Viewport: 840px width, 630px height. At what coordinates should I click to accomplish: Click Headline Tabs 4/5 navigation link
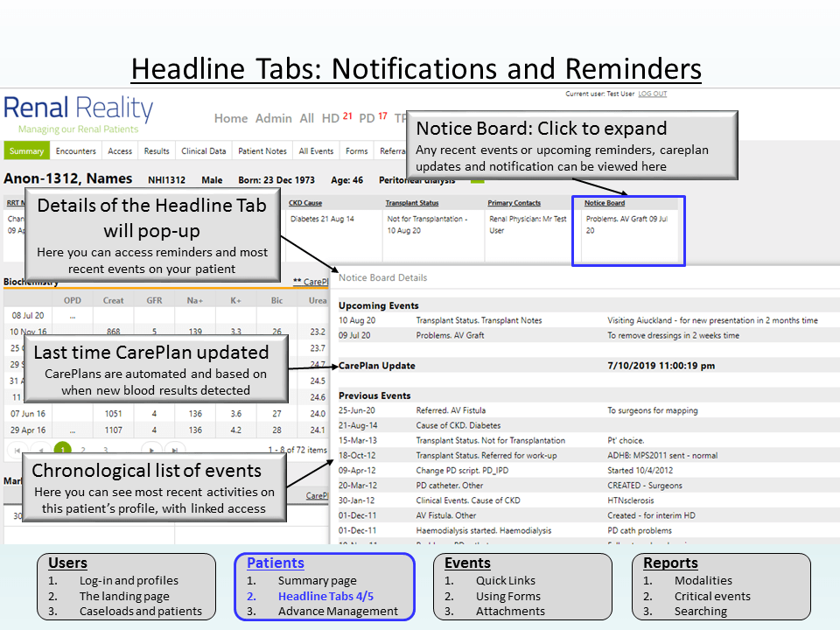point(325,596)
